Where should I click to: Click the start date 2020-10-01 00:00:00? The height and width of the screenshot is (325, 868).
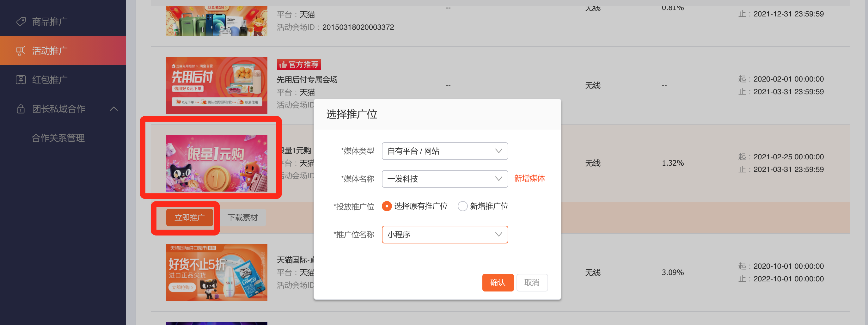coord(788,266)
